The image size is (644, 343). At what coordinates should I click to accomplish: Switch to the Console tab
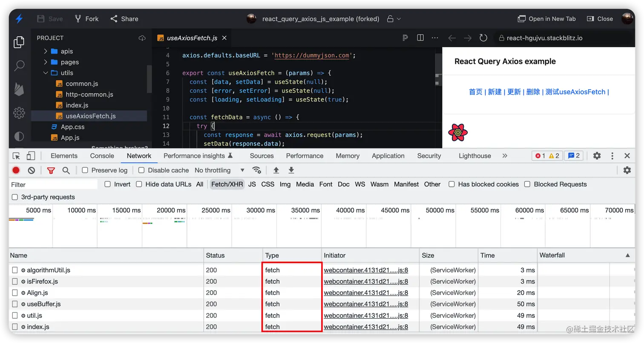(102, 156)
